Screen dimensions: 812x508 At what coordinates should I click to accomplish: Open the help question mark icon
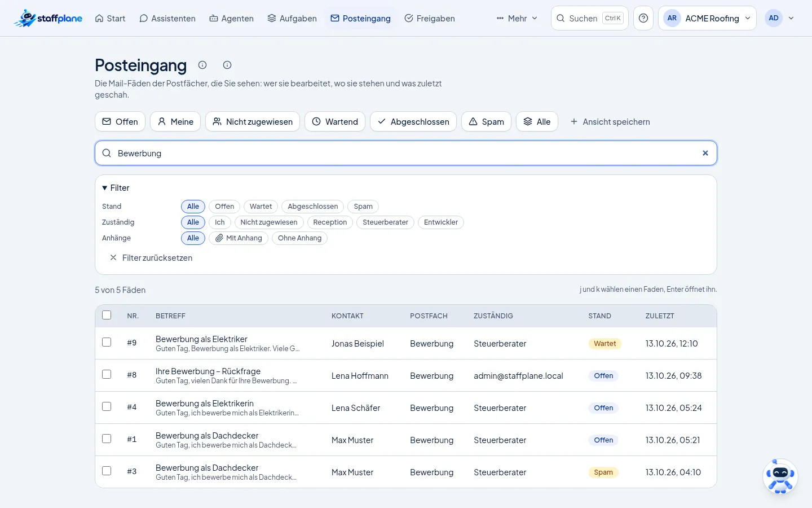tap(643, 18)
